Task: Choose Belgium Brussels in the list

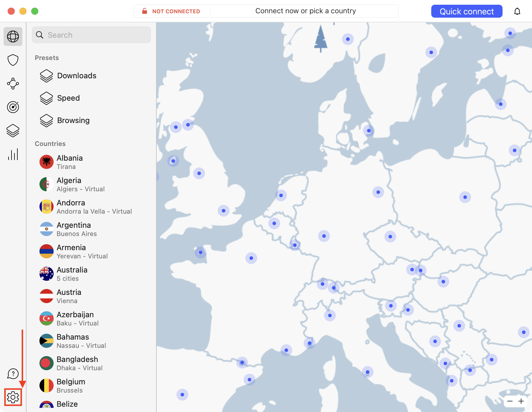Action: [71, 386]
